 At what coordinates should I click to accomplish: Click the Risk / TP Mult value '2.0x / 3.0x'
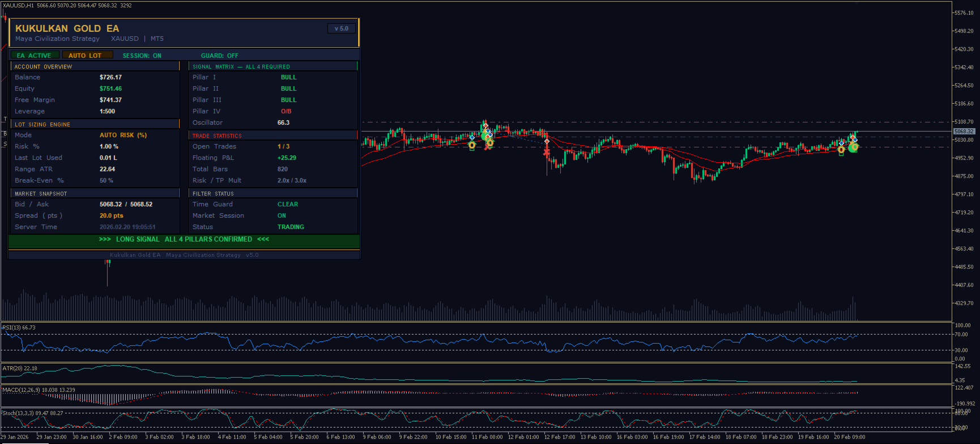292,180
